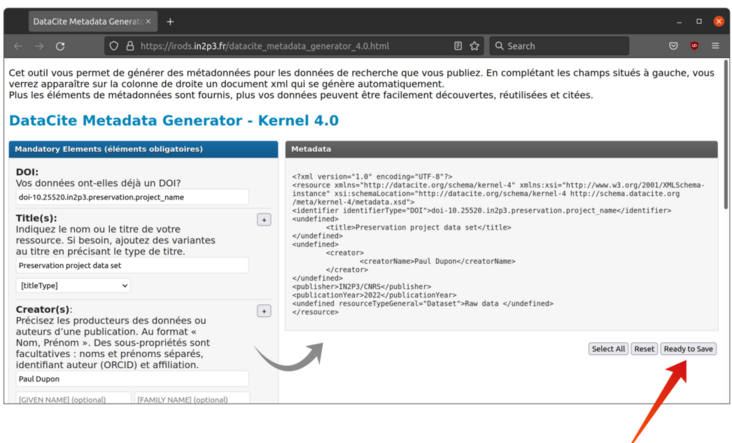The width and height of the screenshot is (732, 443).
Task: Bookmark this page with the star icon
Action: point(475,46)
